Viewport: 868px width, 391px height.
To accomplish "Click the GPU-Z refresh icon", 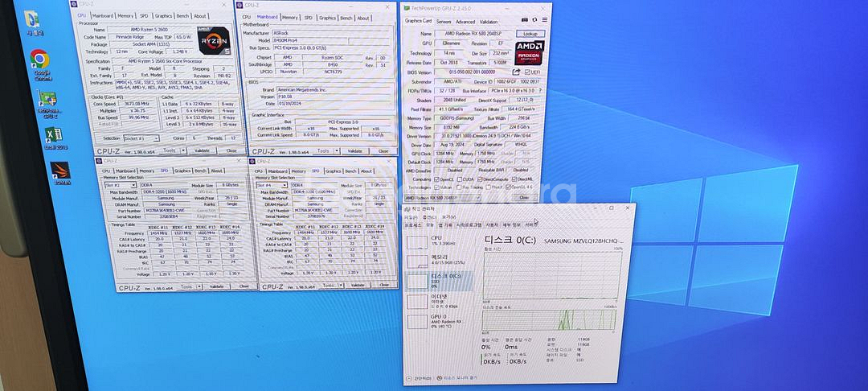I will pyautogui.click(x=534, y=20).
